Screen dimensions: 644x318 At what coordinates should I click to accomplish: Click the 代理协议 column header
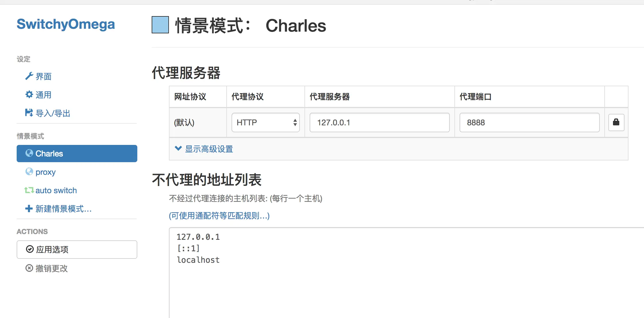[x=248, y=97]
